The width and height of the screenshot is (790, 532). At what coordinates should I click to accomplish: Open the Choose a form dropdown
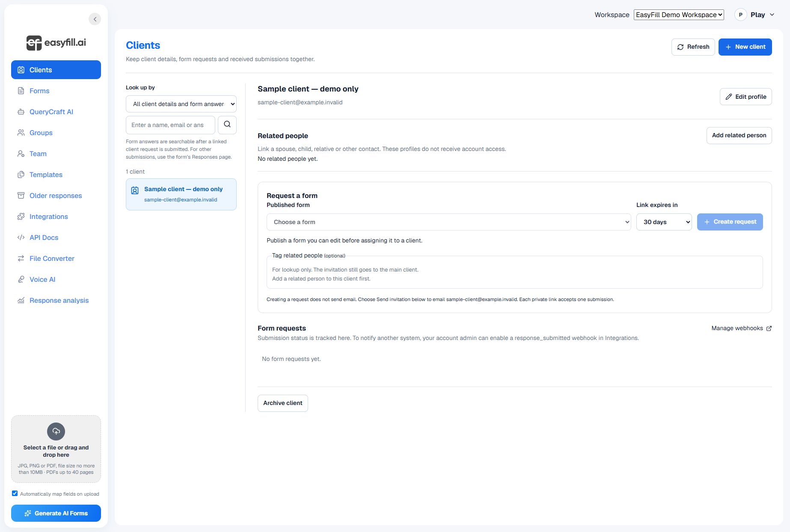[448, 222]
